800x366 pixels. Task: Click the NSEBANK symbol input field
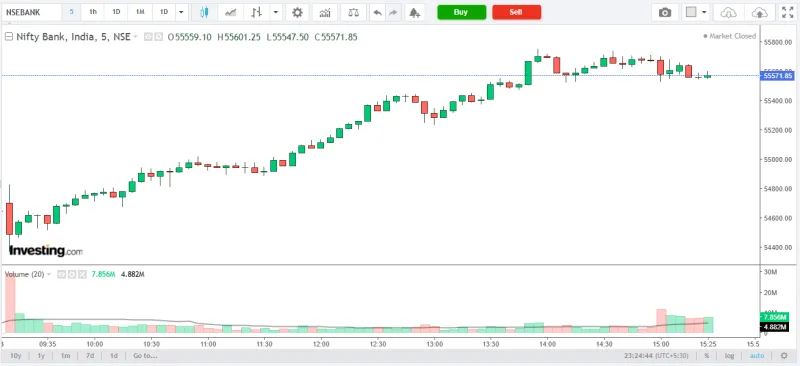pos(32,12)
